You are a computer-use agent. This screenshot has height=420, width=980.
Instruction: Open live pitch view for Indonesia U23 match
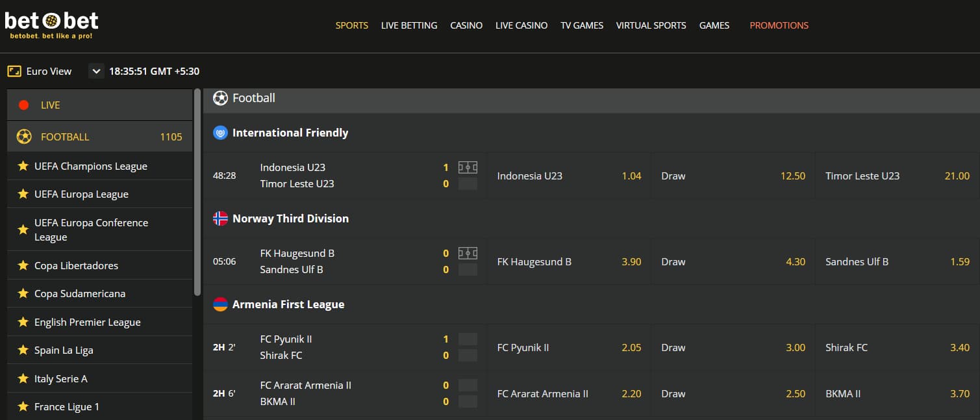click(x=468, y=168)
